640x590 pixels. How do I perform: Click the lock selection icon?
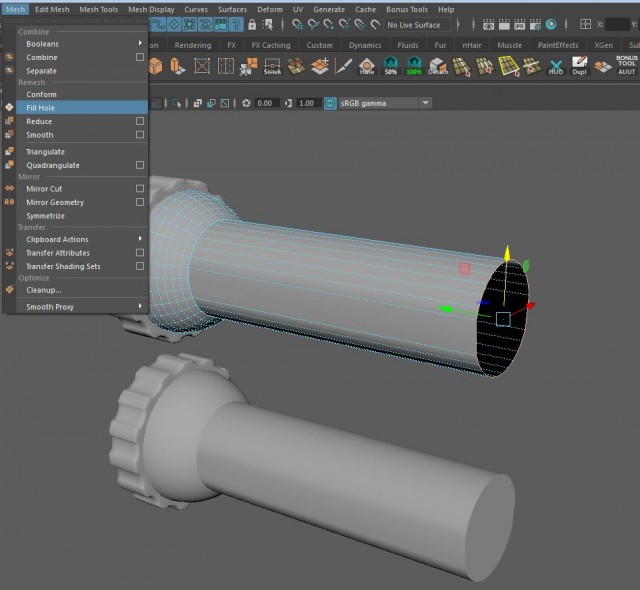[x=252, y=24]
